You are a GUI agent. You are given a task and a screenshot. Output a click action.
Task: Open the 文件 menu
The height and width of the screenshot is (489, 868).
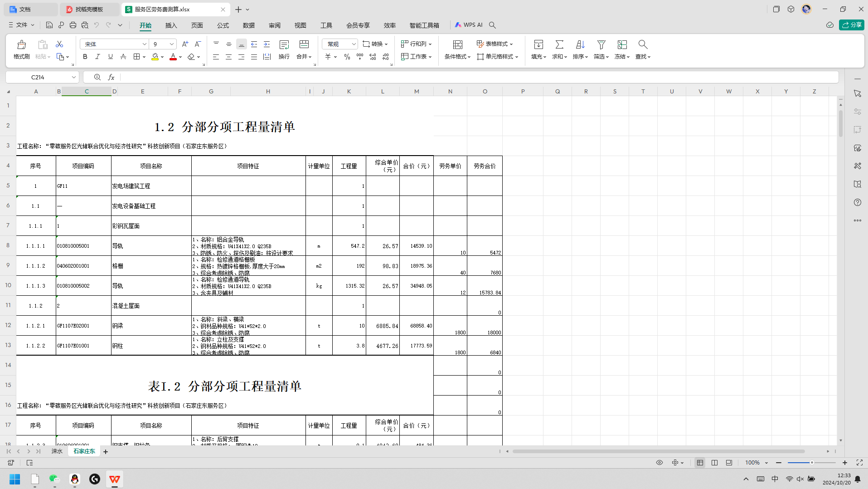[21, 25]
